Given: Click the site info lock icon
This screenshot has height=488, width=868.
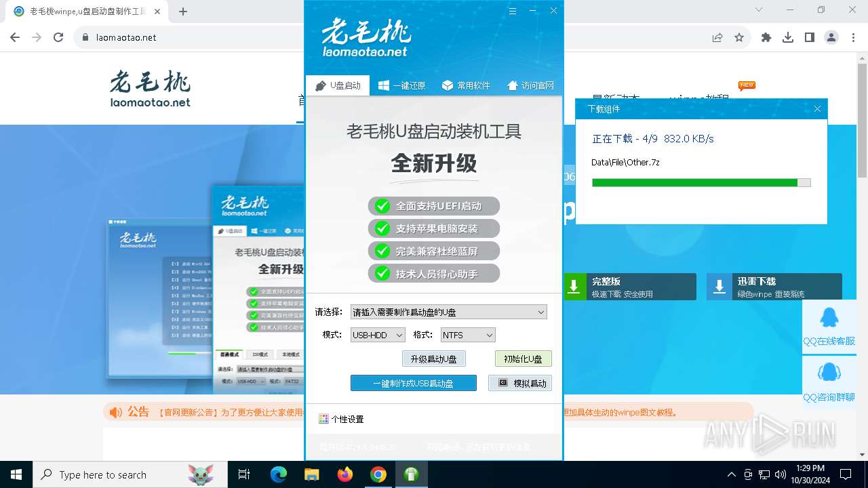Looking at the screenshot, I should click(85, 37).
